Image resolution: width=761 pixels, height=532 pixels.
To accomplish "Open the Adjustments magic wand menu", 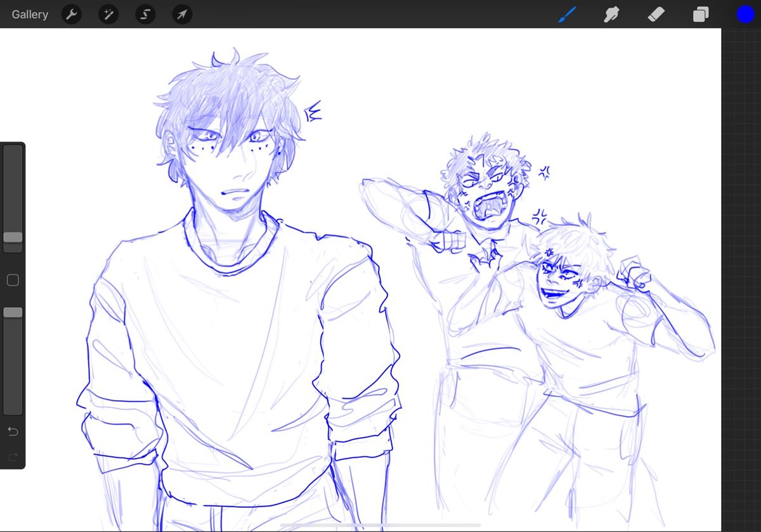I will click(x=108, y=14).
